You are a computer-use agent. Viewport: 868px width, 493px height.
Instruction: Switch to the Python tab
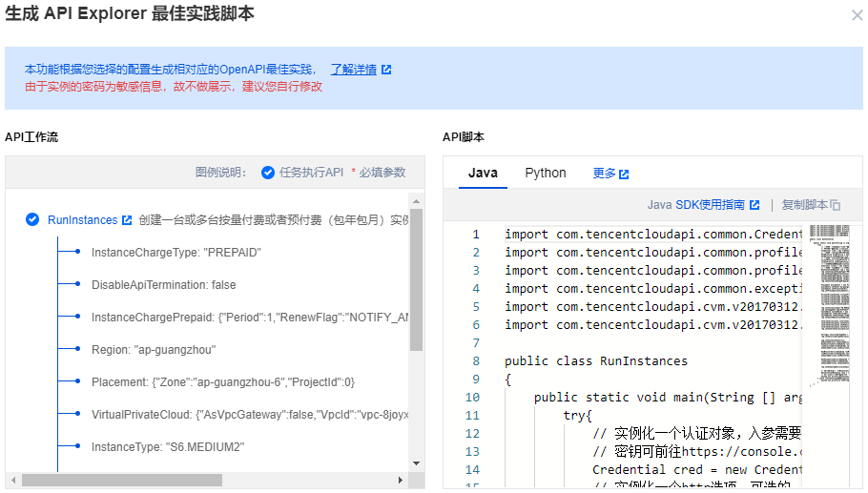(x=546, y=173)
